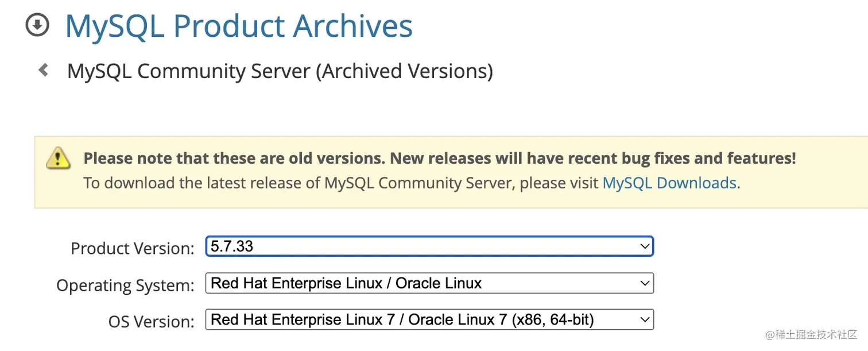868x351 pixels.
Task: Click the arrow on the Red Hat Enterprise Linux / Oracle Linux dropdown
Action: click(644, 283)
